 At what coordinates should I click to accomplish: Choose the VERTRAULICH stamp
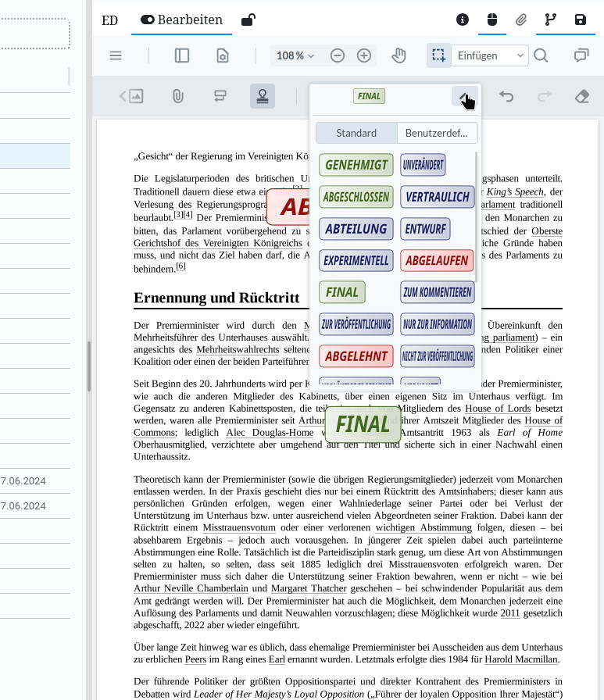[437, 197]
